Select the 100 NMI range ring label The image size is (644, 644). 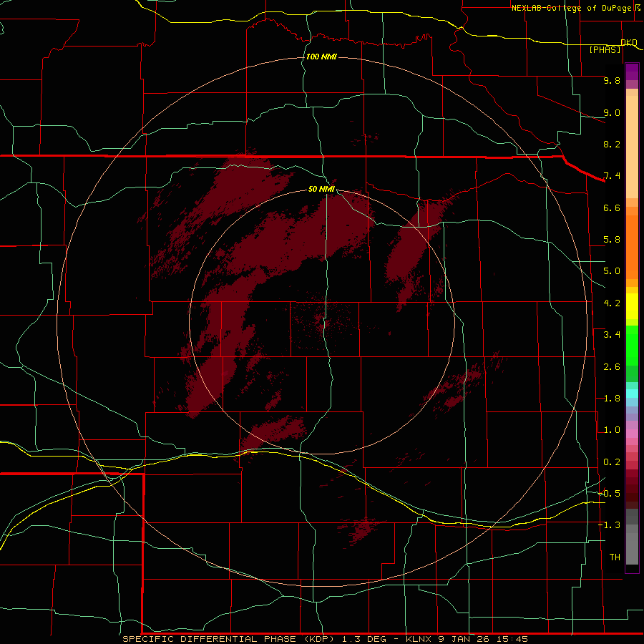point(321,57)
